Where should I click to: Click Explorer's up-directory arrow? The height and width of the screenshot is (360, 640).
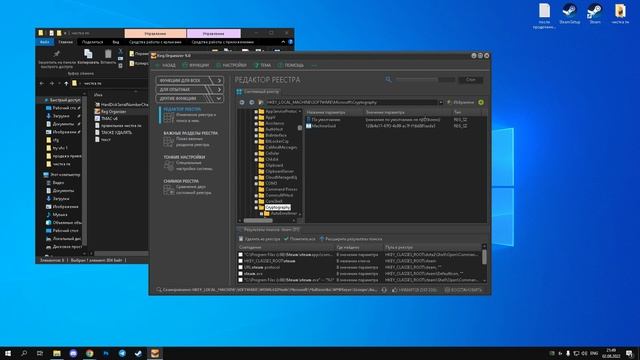[66, 83]
